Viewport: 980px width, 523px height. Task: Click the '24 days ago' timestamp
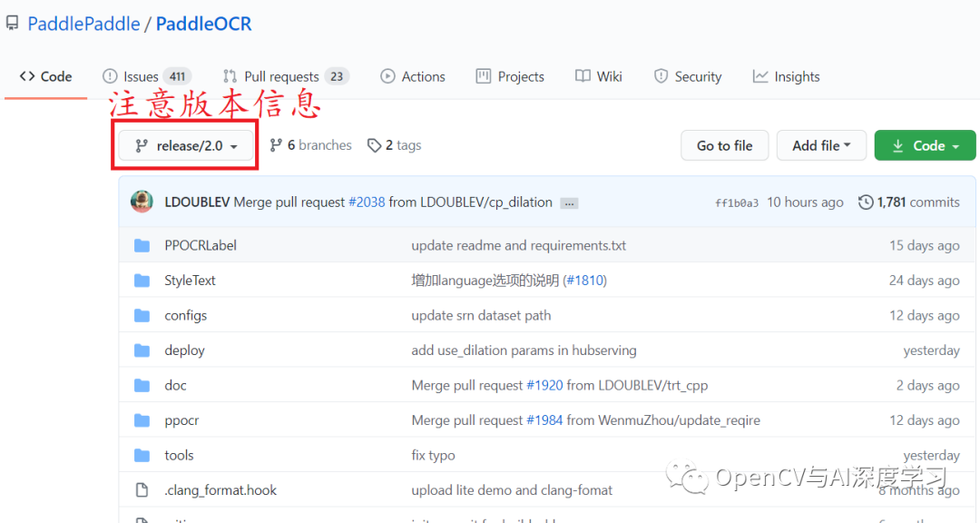[925, 281]
